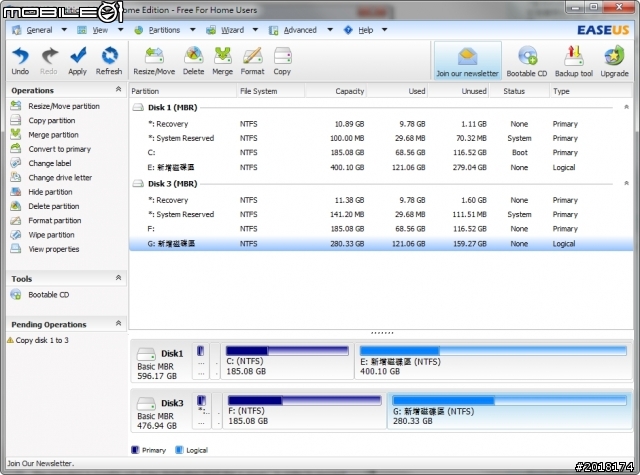This screenshot has height=475, width=640.
Task: Click the Copy toolbar icon
Action: pos(282,60)
